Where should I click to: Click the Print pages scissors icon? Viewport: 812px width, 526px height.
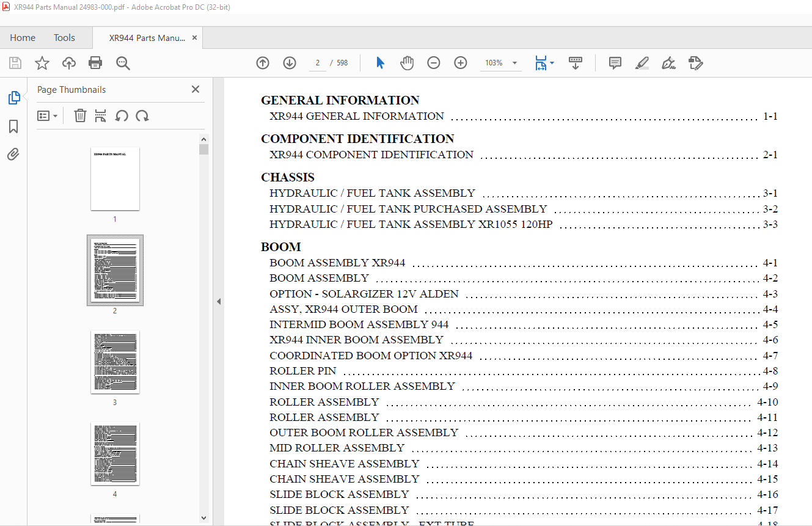coord(101,115)
